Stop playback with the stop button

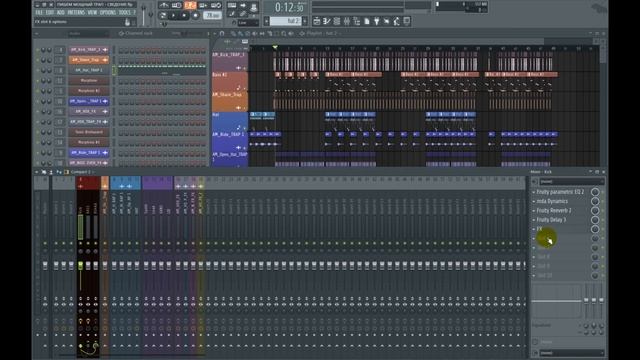coord(184,16)
